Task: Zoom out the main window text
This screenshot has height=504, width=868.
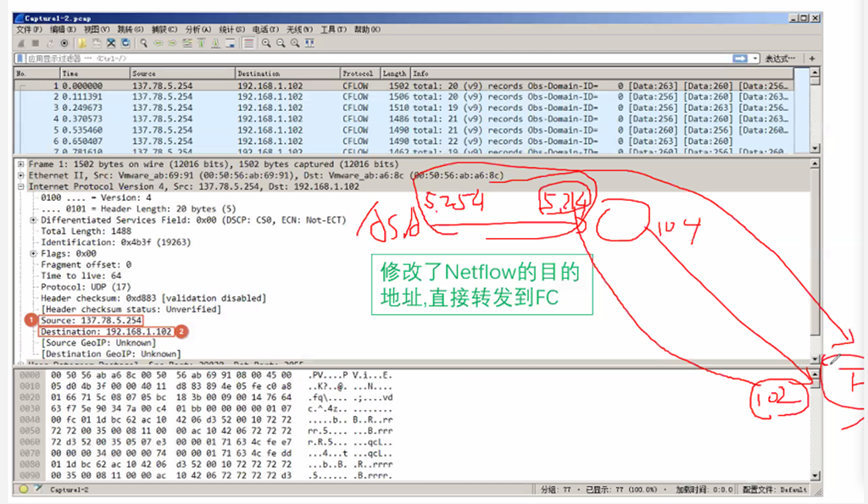Action: coord(281,43)
